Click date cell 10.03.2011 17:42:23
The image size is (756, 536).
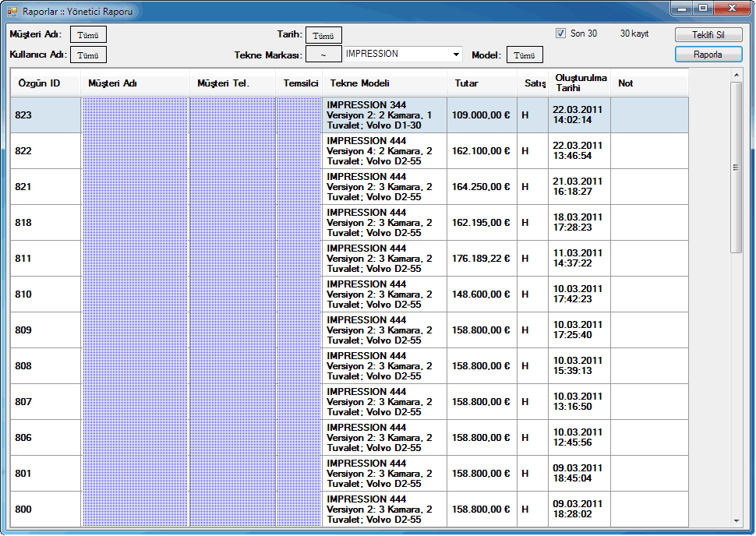point(579,294)
